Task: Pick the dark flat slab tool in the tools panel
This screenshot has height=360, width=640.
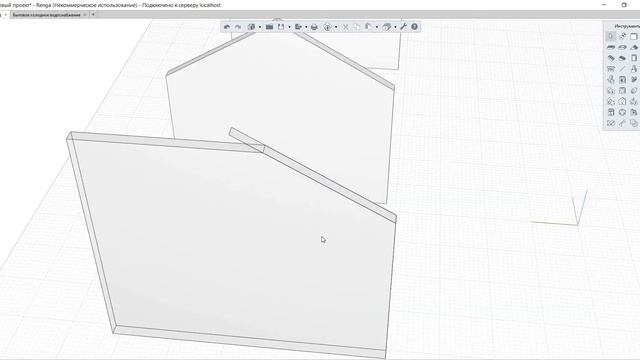Action: (611, 47)
